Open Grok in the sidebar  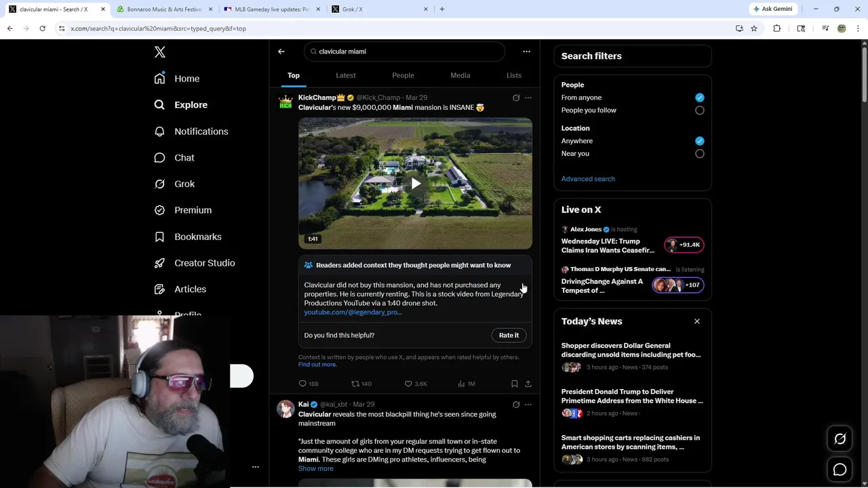tap(174, 184)
